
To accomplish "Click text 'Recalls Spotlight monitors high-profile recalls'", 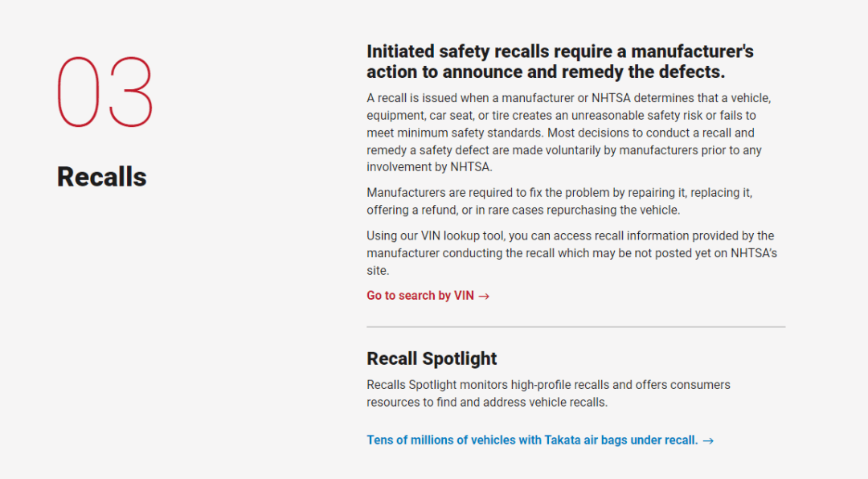I will pyautogui.click(x=548, y=385).
